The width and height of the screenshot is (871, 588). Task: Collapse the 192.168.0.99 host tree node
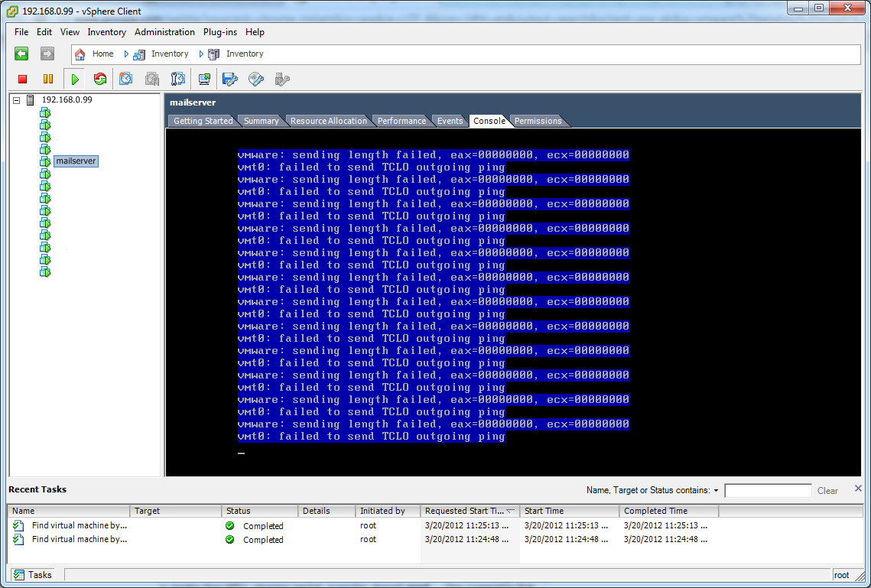tap(17, 100)
